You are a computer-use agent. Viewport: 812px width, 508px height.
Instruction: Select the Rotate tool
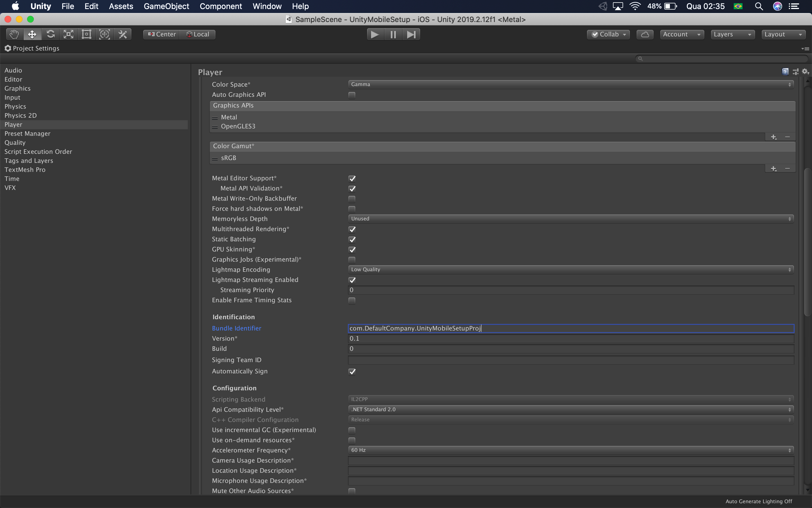click(50, 34)
